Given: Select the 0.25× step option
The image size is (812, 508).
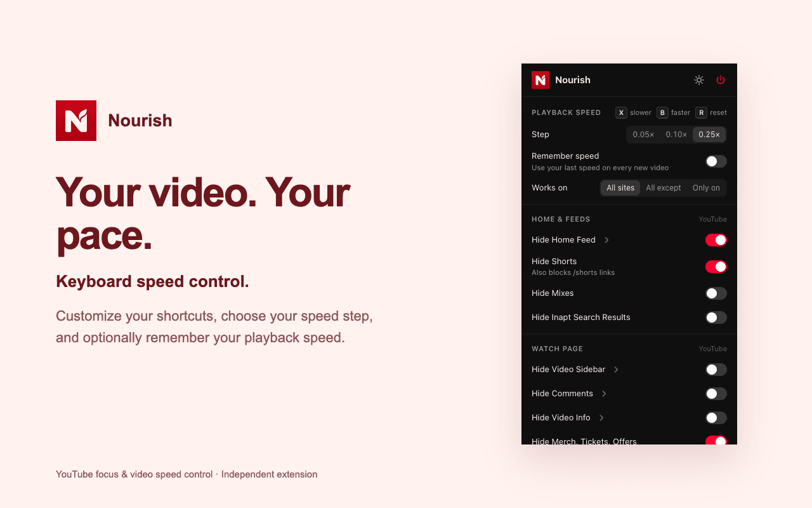Looking at the screenshot, I should 709,135.
